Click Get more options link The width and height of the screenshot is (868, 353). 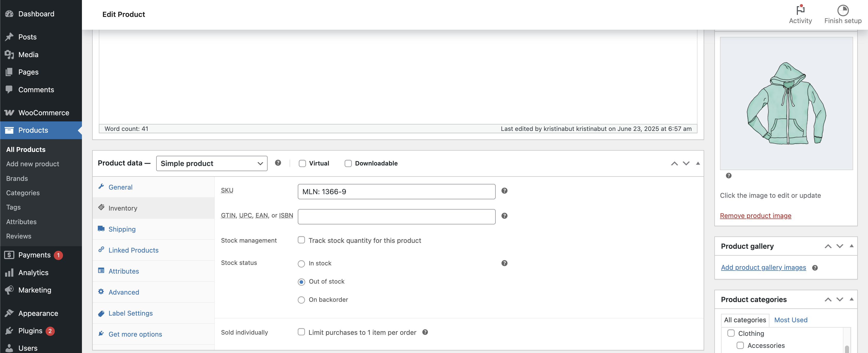coord(135,334)
